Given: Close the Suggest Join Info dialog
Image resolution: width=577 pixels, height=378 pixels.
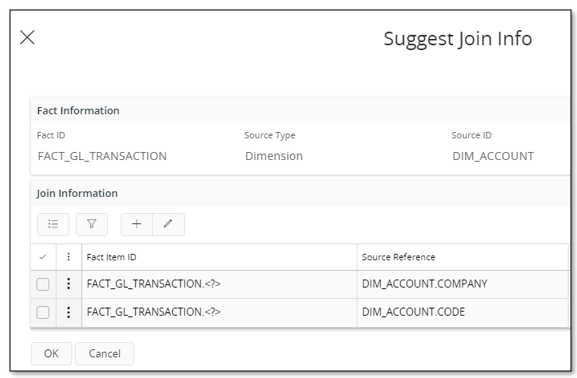Looking at the screenshot, I should tap(27, 38).
